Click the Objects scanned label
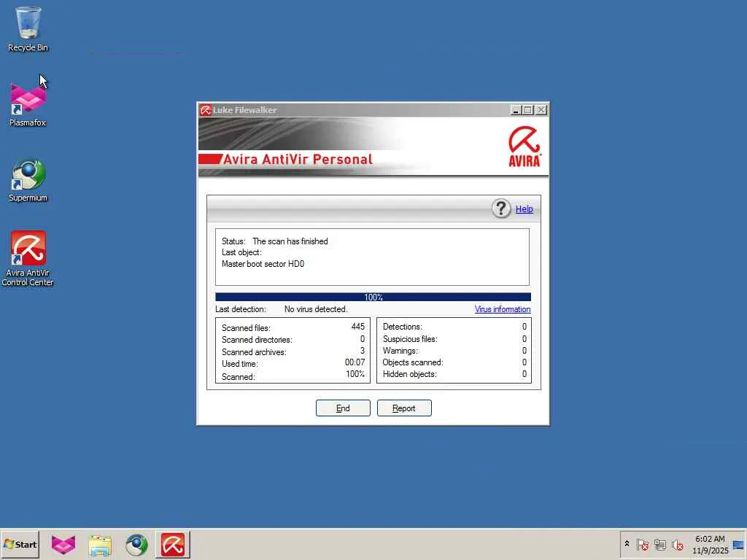The height and width of the screenshot is (560, 747). point(413,362)
